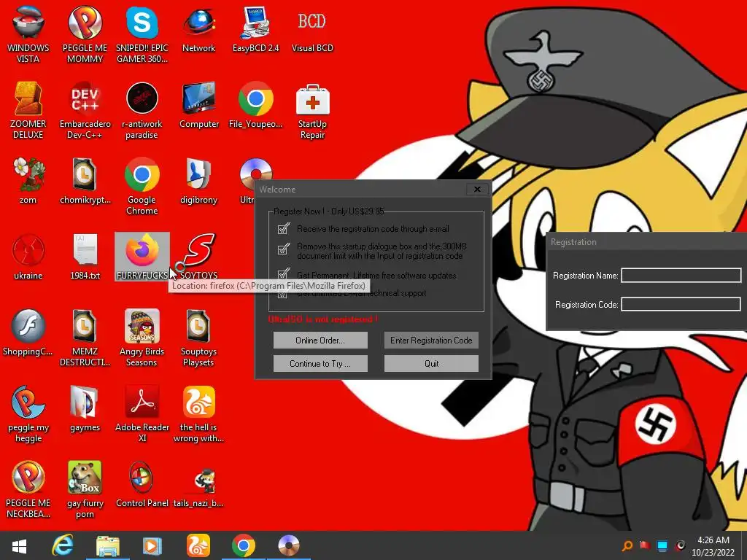Click the Welcome dialog title bar

pos(361,189)
